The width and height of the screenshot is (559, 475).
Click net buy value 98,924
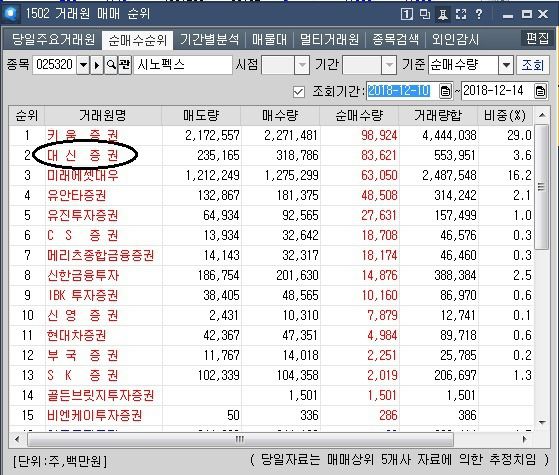click(379, 136)
